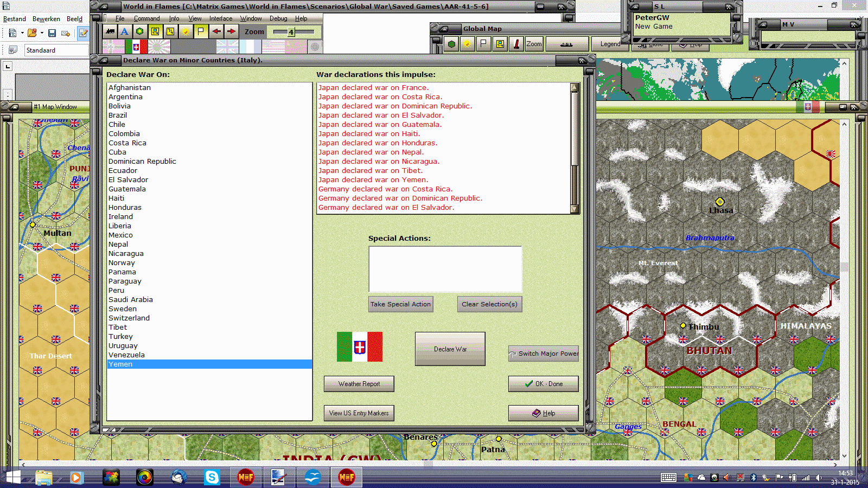Open Thunderbird mail from the taskbar
868x488 pixels.
178,477
